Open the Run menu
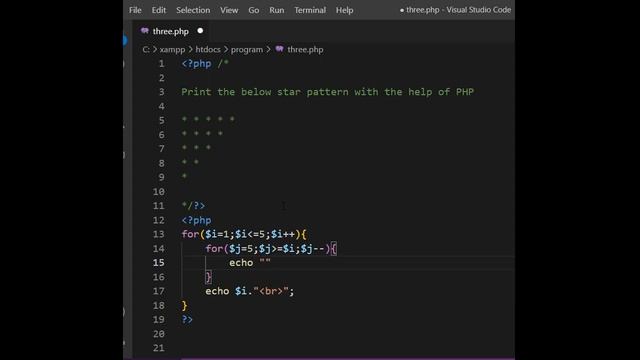 coord(276,10)
